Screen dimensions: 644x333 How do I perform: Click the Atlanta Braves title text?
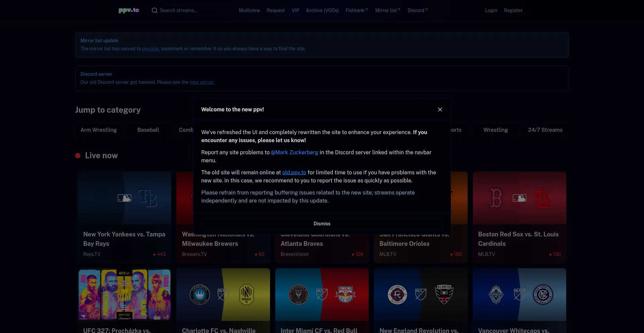tap(302, 244)
